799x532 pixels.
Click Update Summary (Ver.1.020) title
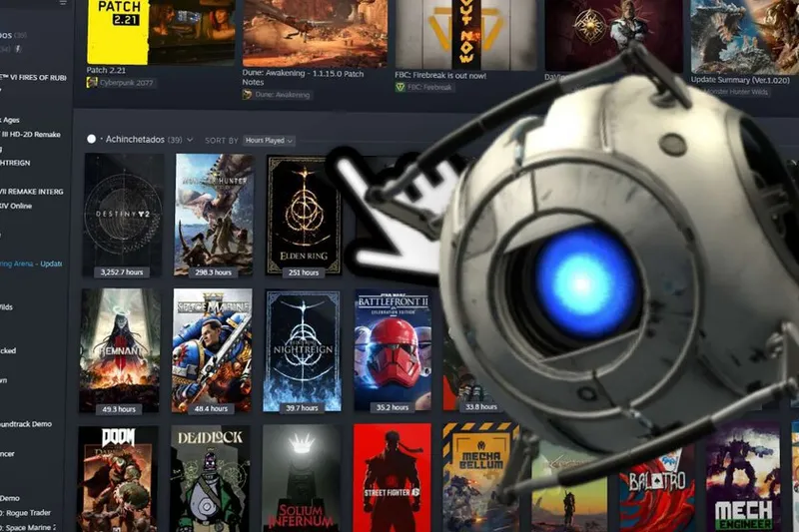point(740,80)
